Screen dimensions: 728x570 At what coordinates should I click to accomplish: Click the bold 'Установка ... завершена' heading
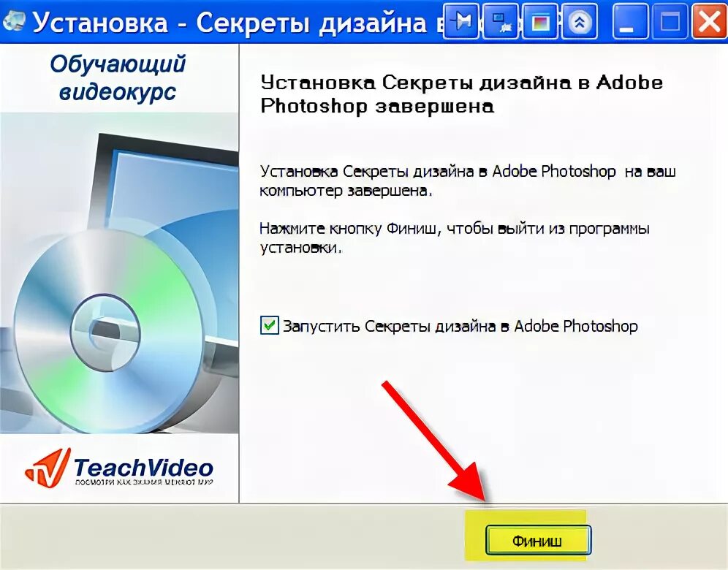click(461, 94)
